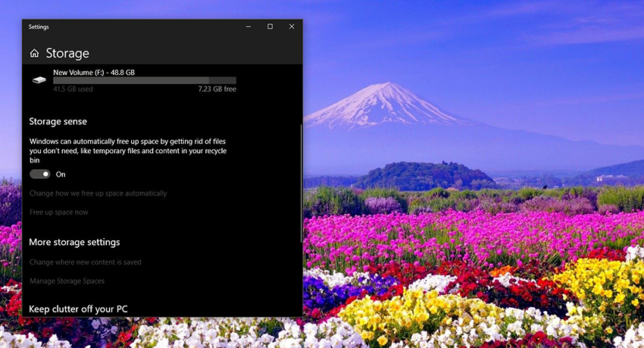
Task: Click the New Volume (F:) drive icon
Action: click(x=39, y=80)
